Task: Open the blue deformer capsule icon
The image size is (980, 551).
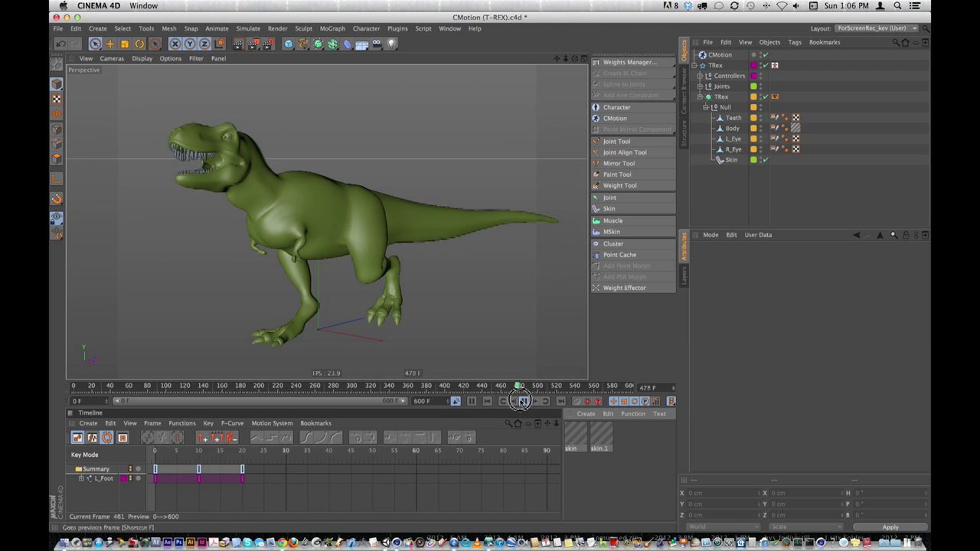Action: click(347, 44)
